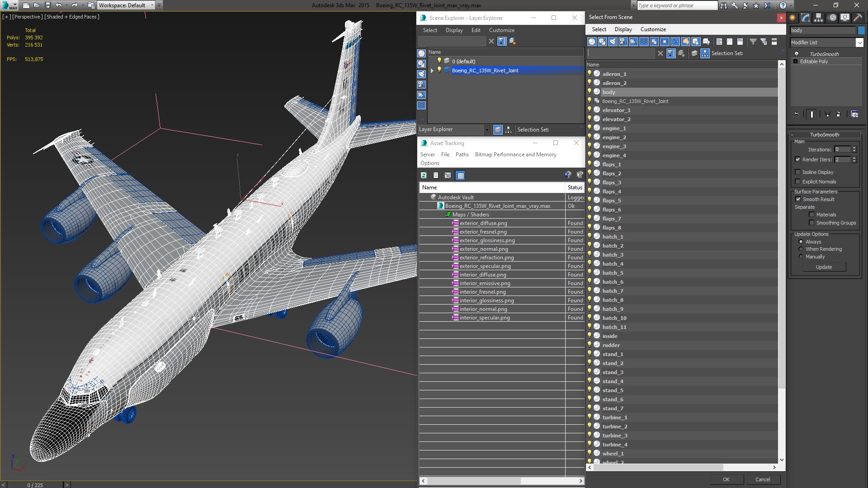Click the Shaded + Edged Faces viewport label
Viewport: 868px width, 488px height.
(x=72, y=17)
